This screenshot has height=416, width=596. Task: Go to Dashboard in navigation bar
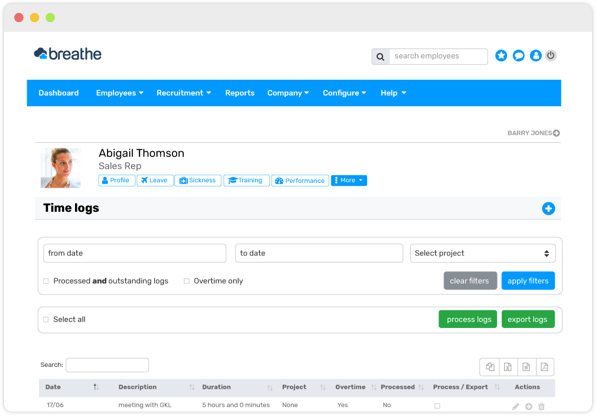click(59, 93)
